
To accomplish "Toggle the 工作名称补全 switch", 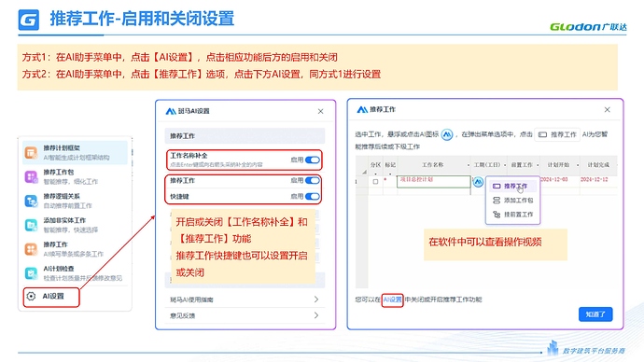I will click(x=312, y=160).
